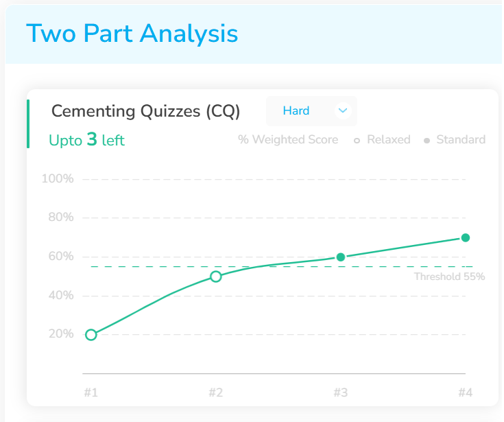Select the #1 x-axis label
The image size is (504, 422).
click(x=91, y=392)
